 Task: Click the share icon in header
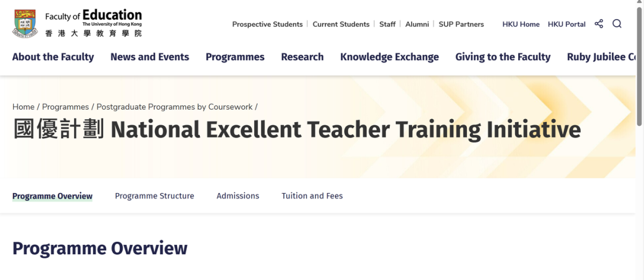[x=599, y=24]
